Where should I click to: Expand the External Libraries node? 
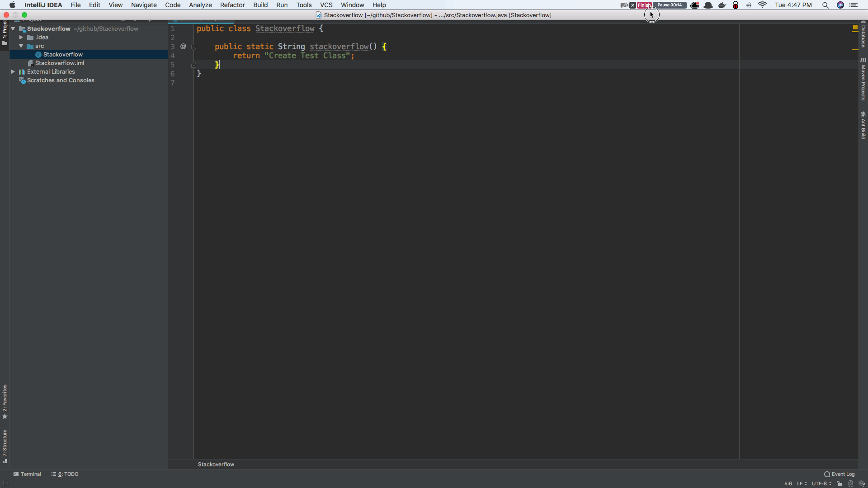click(x=13, y=71)
